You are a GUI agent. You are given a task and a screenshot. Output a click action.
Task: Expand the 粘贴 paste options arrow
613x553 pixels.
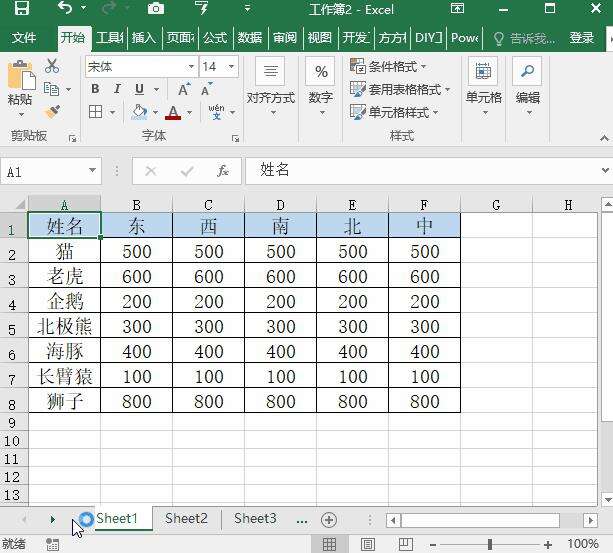coord(21,115)
